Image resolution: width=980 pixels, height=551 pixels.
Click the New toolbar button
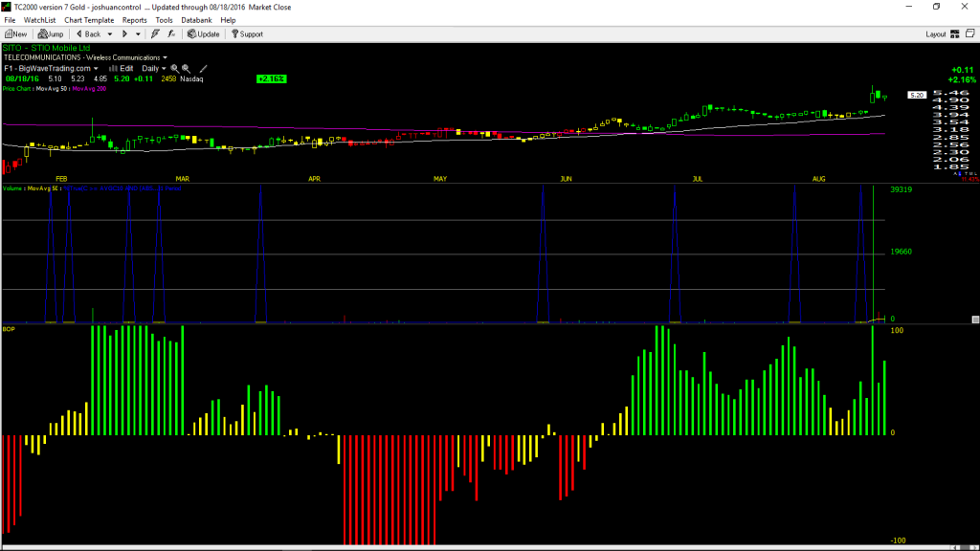tap(15, 34)
